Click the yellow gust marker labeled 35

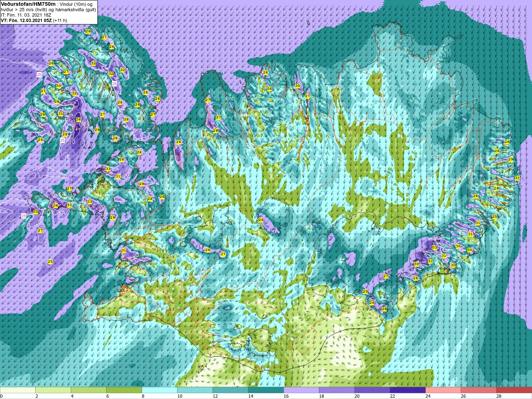click(36, 212)
